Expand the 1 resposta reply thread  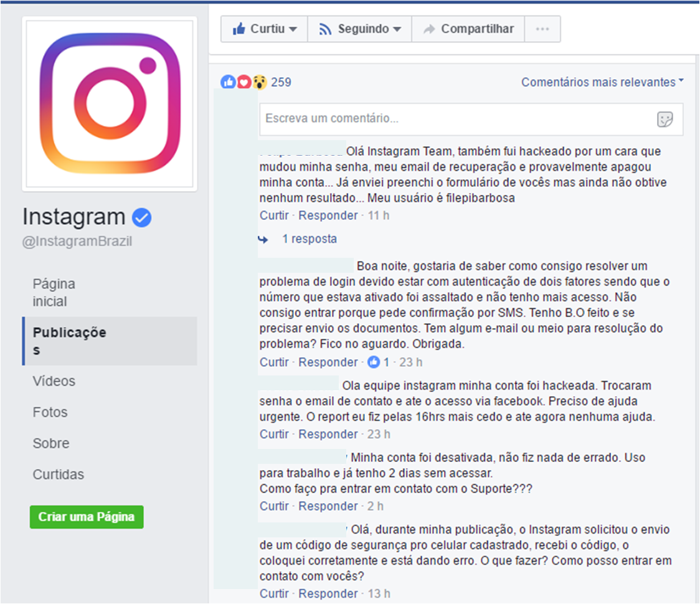click(x=310, y=239)
